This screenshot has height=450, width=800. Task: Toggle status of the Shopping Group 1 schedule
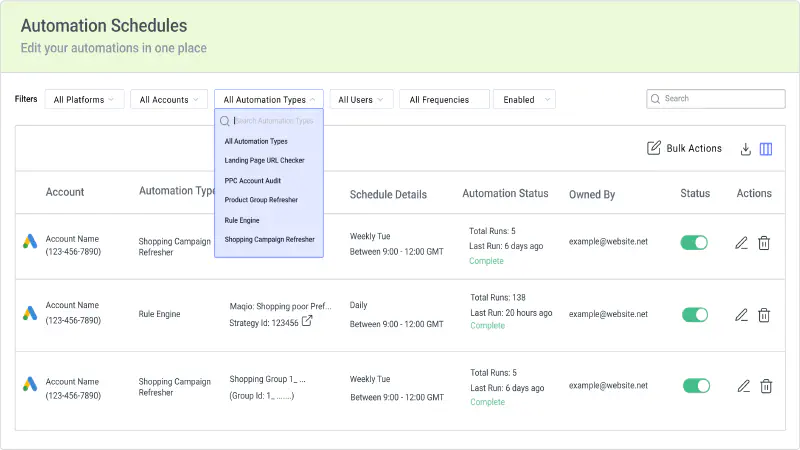coord(696,386)
